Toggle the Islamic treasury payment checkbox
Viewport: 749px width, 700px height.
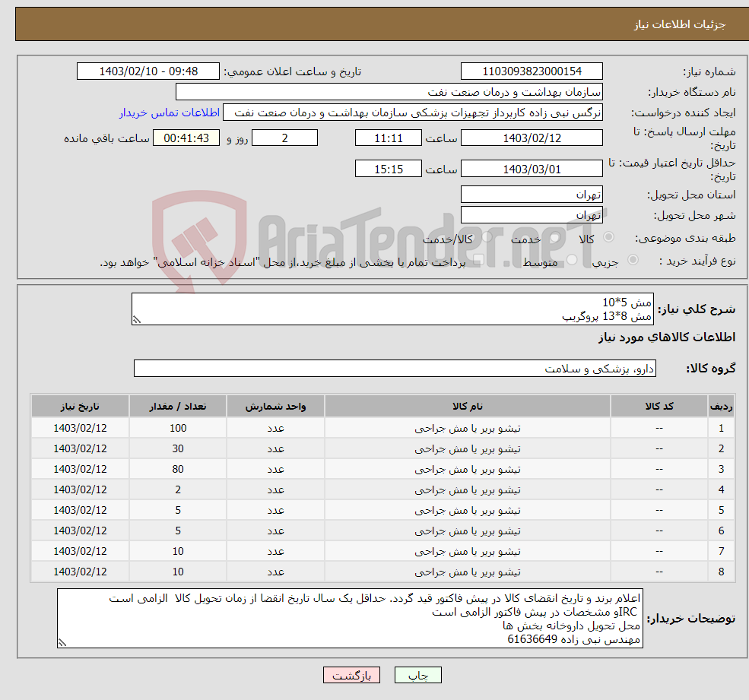(478, 260)
